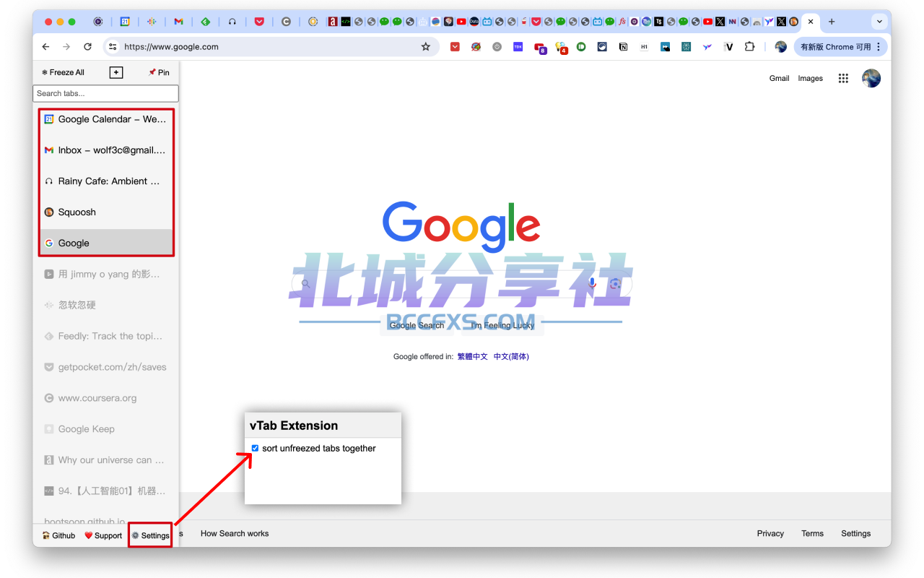Uncheck sort unfreezed tabs together
This screenshot has width=924, height=578.
pyautogui.click(x=255, y=448)
